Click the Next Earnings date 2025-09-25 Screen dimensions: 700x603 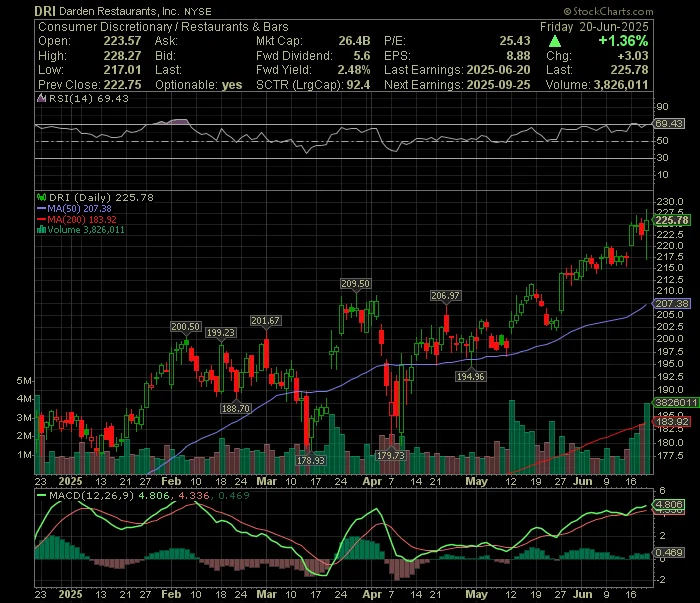tap(498, 85)
